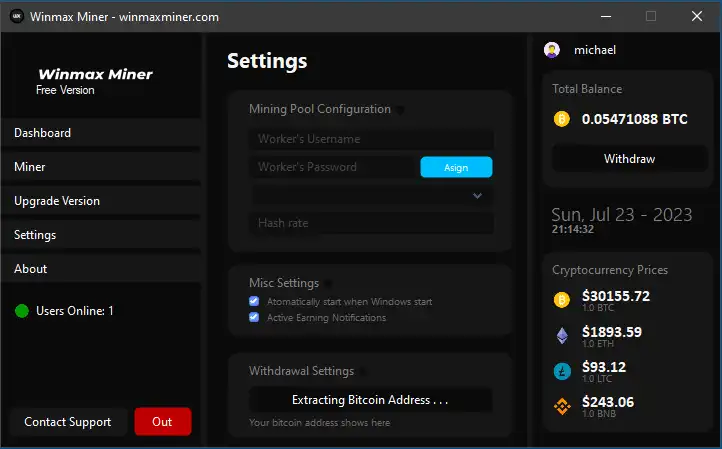Click the Sun, Jul 23 - 2023 date
The height and width of the screenshot is (449, 722).
tap(622, 215)
